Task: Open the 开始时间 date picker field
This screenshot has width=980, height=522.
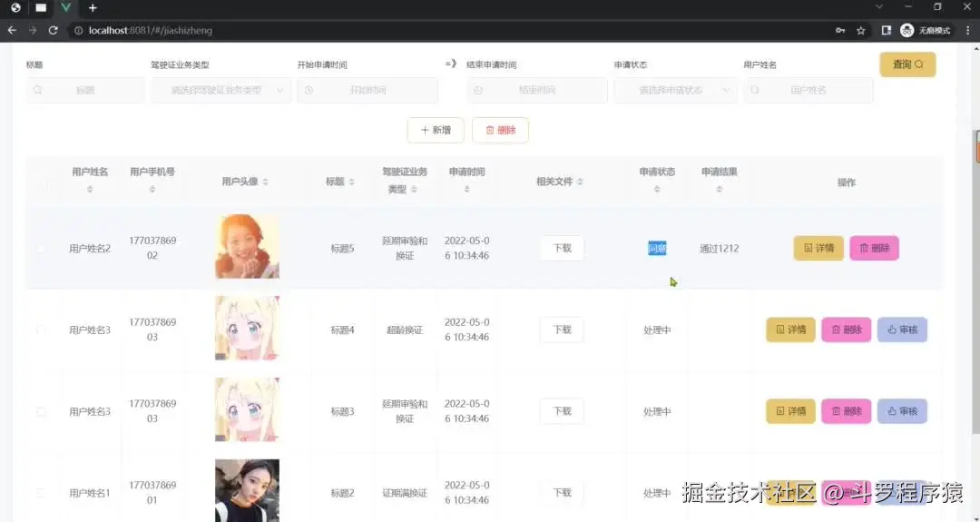Action: pos(367,90)
